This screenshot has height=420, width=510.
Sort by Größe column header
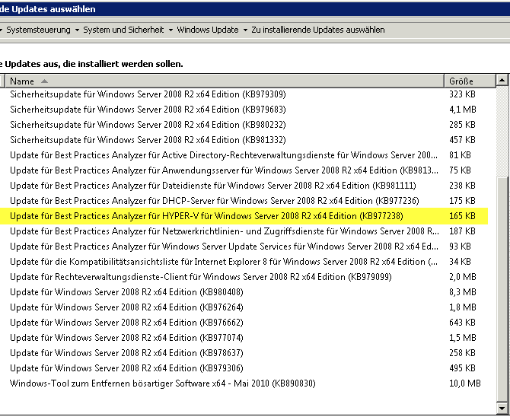(x=470, y=81)
